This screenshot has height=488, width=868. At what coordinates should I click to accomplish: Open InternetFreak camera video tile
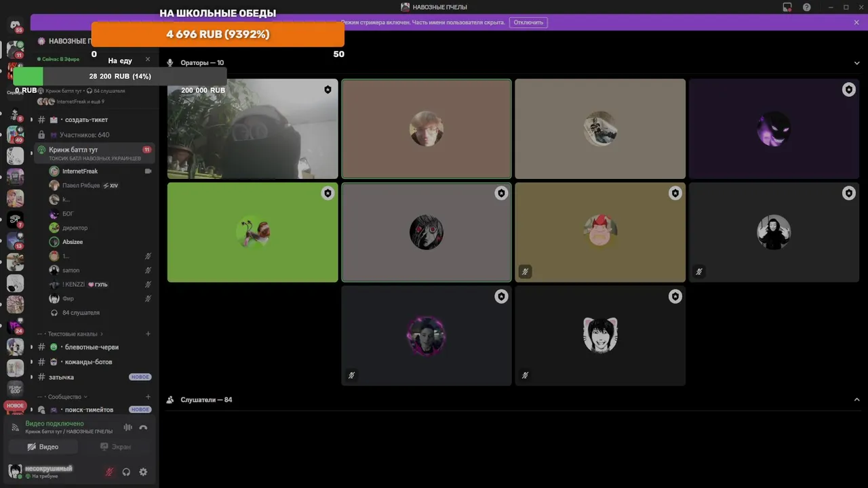tap(253, 129)
